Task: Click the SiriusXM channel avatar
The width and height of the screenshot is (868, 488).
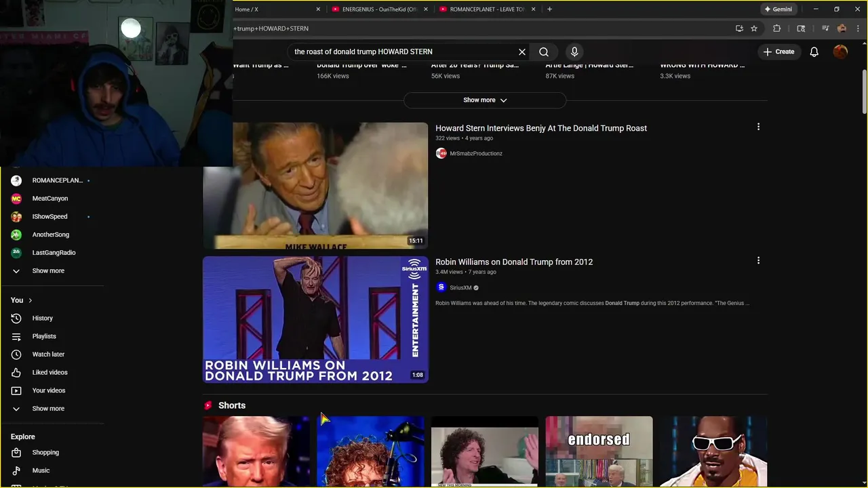Action: (x=441, y=287)
